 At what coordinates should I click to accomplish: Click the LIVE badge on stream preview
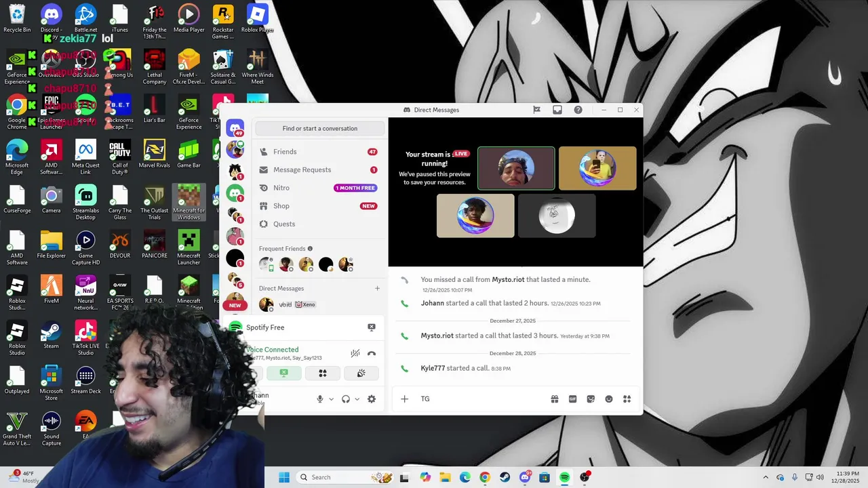(x=461, y=154)
